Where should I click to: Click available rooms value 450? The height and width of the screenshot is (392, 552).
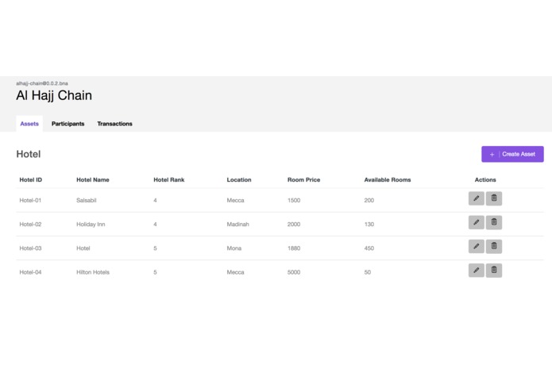[x=369, y=248]
